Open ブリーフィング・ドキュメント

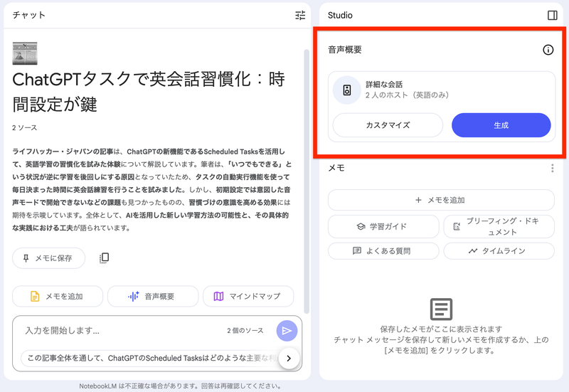pyautogui.click(x=499, y=226)
